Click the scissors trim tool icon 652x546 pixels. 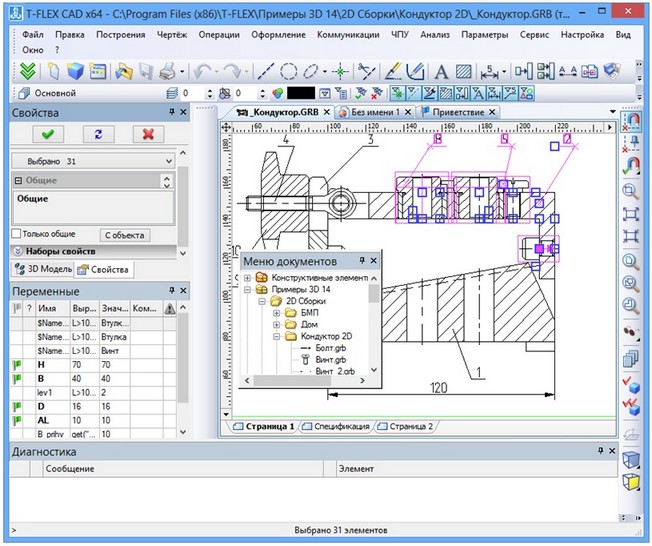pyautogui.click(x=366, y=72)
